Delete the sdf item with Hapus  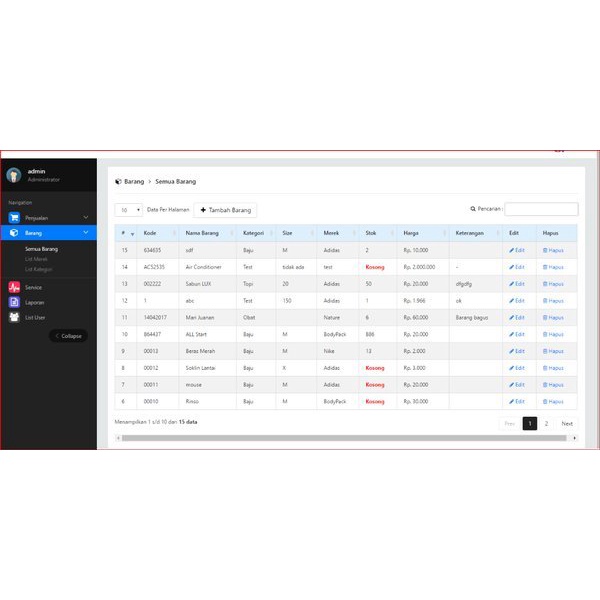coord(553,250)
